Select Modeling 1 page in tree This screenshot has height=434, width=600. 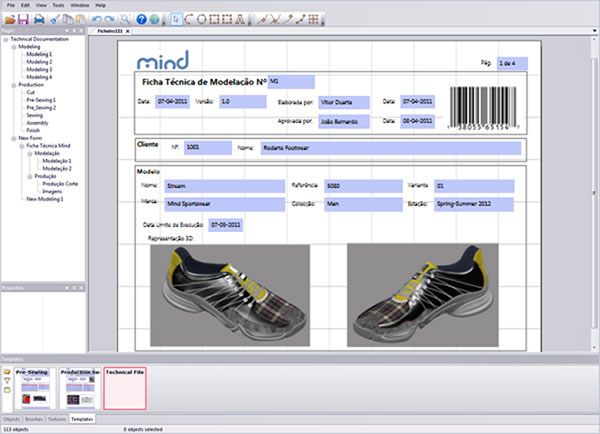[39, 54]
